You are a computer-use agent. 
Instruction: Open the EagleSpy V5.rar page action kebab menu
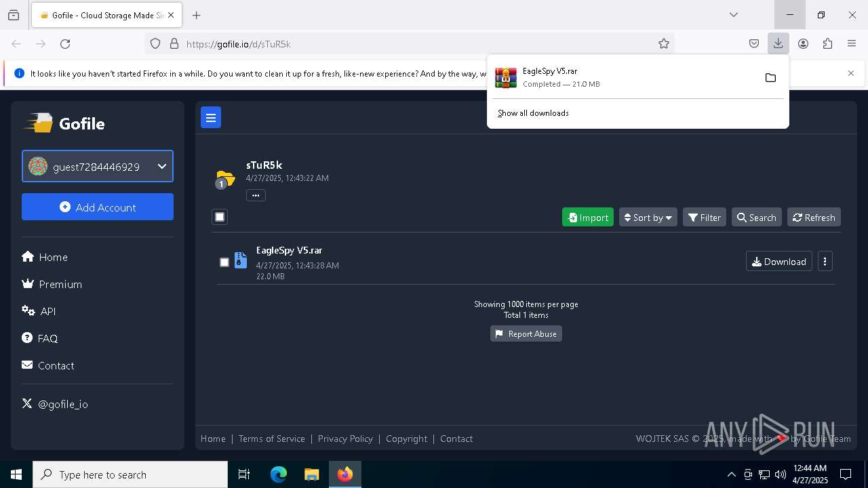825,262
